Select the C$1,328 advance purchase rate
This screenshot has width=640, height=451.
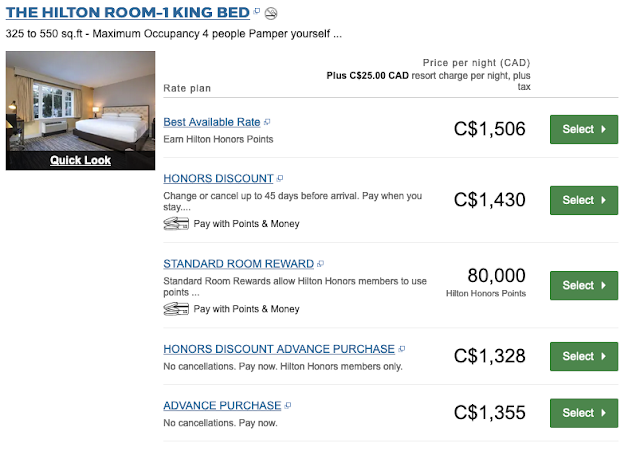584,356
